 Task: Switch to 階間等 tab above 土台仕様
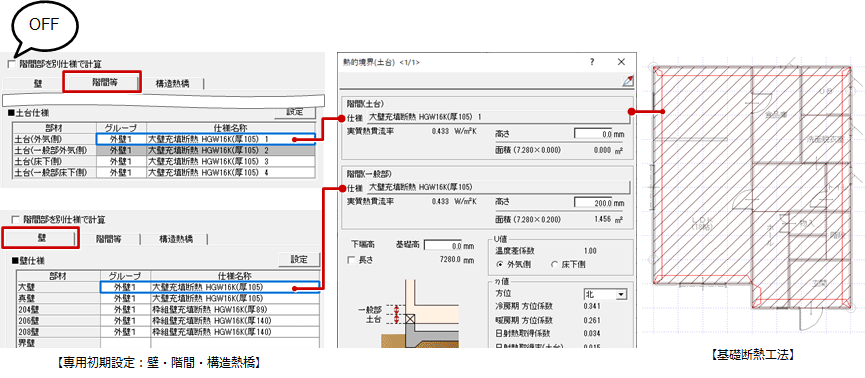tap(102, 82)
